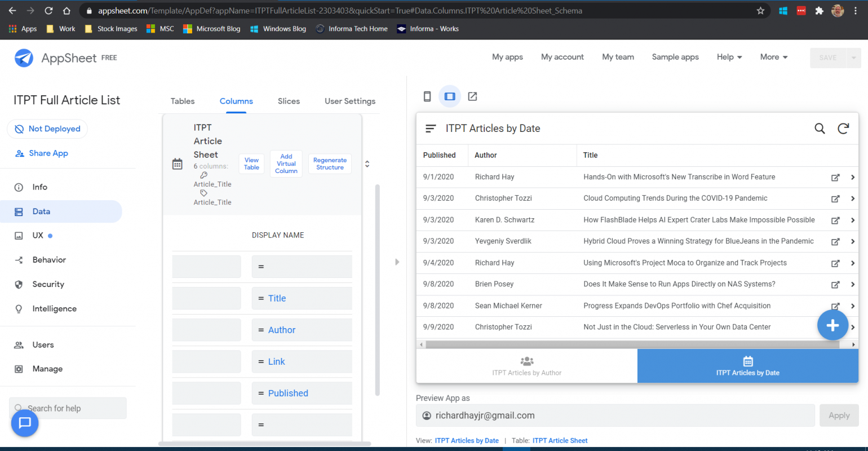Switch preview to phone view
Image resolution: width=868 pixels, height=451 pixels.
tap(427, 96)
